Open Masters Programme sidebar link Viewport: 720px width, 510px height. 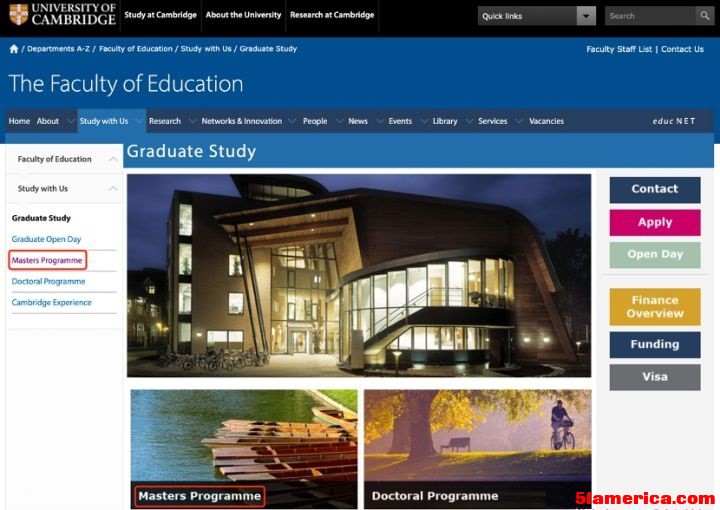click(47, 260)
